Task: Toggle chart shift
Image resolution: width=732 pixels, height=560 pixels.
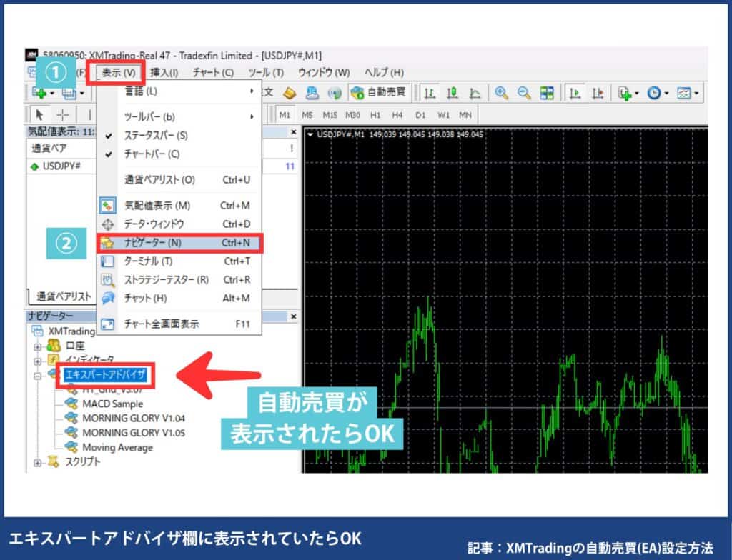Action: coord(598,94)
